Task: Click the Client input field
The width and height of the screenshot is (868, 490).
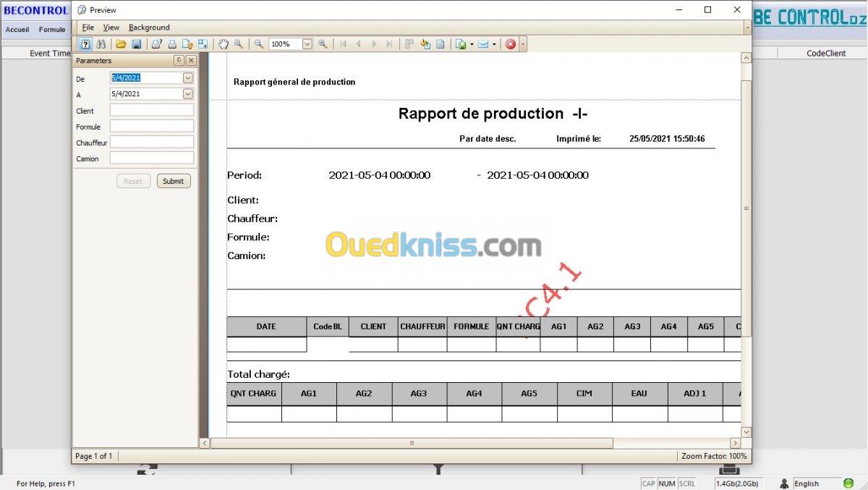Action: pos(152,110)
